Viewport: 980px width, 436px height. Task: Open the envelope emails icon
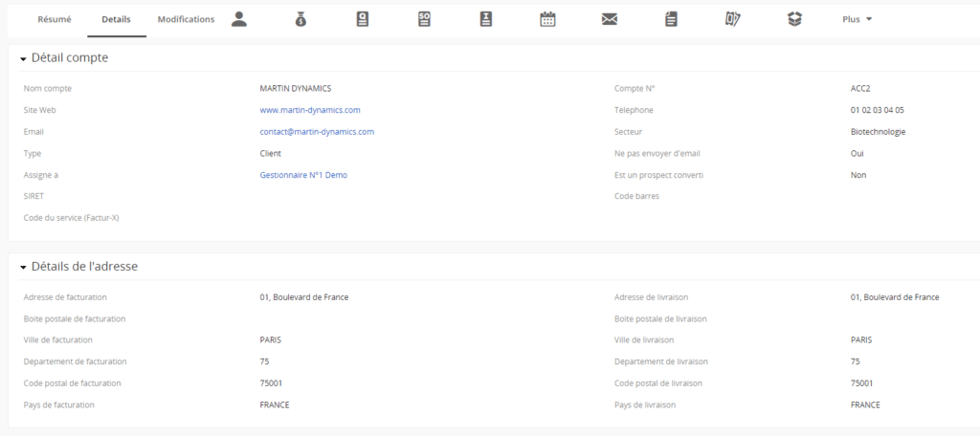coord(610,19)
